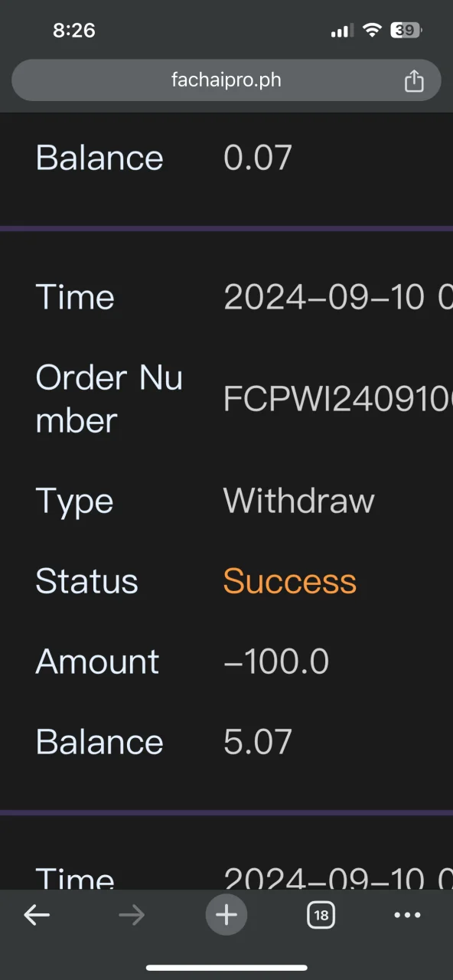
Task: Tap the home indicator bar at bottom
Action: click(x=226, y=968)
